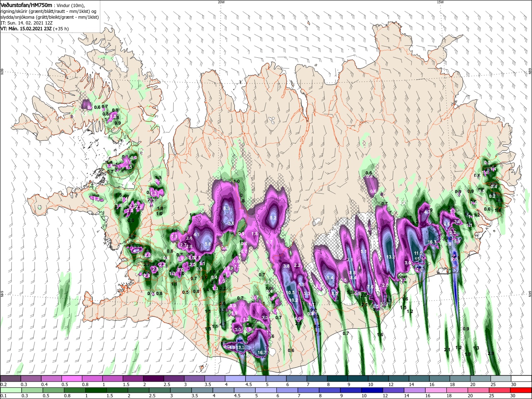Click the pale green rain legend swatch labeled 0.1

pos(10,390)
